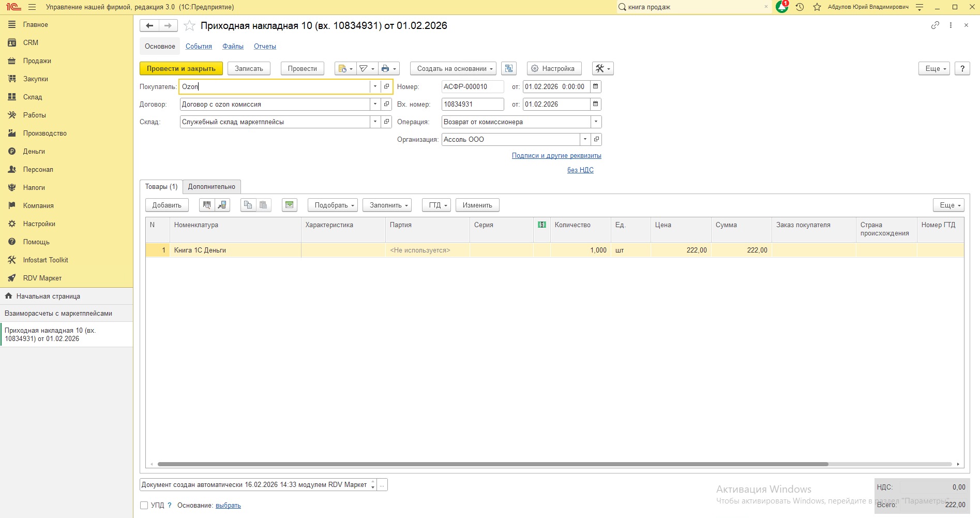The height and width of the screenshot is (518, 980).
Task: Click the table horizontal scrollbar
Action: (x=492, y=464)
